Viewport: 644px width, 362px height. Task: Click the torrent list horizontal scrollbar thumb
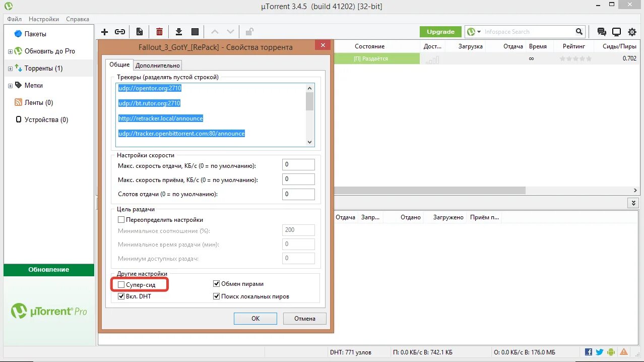(429, 191)
